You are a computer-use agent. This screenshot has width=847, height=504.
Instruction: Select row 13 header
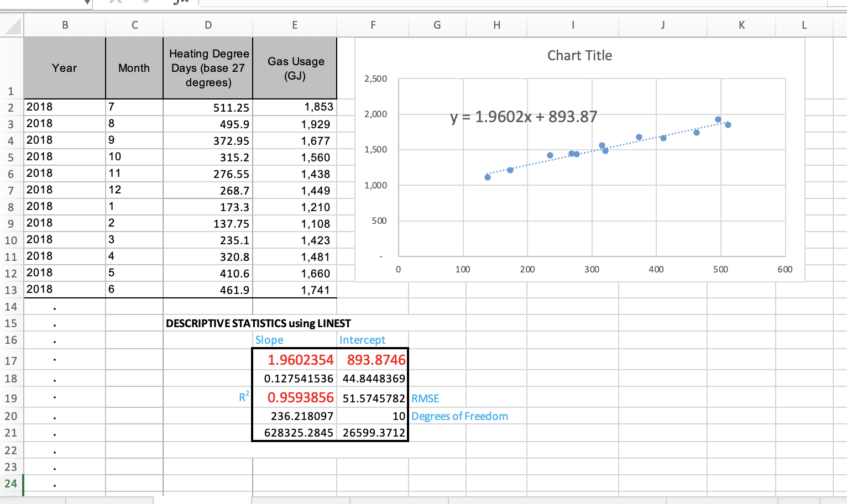pos(11,290)
